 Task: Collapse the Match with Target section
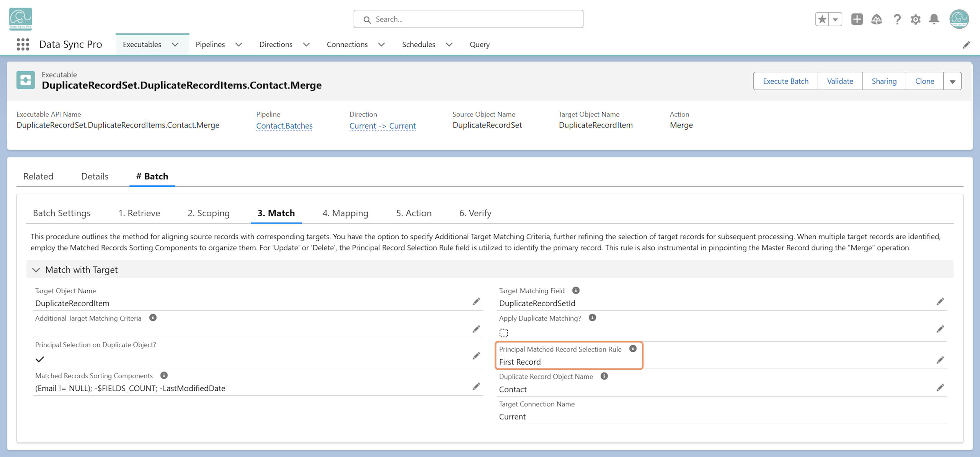point(36,270)
